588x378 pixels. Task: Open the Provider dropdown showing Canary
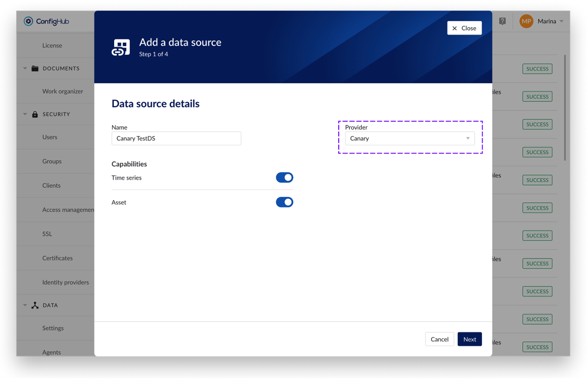coord(410,138)
